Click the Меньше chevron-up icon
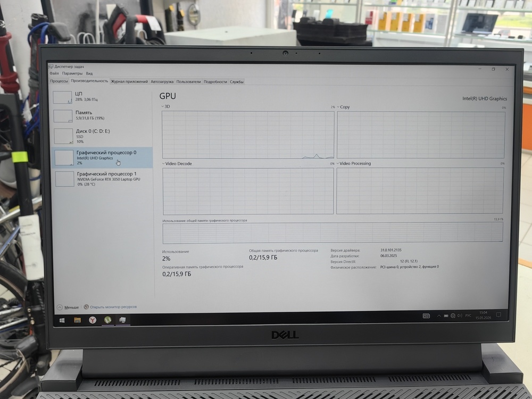The image size is (532, 399). [x=60, y=307]
